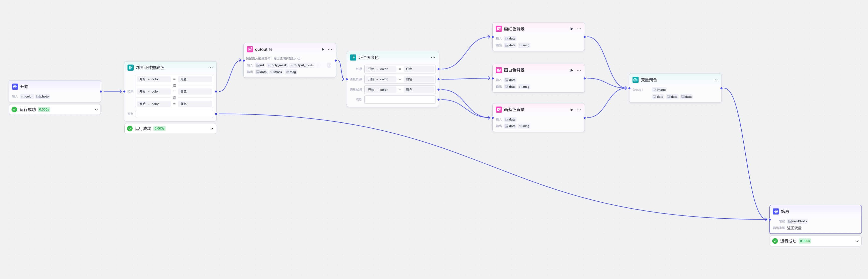Click play on 画红色背景 node

click(572, 29)
